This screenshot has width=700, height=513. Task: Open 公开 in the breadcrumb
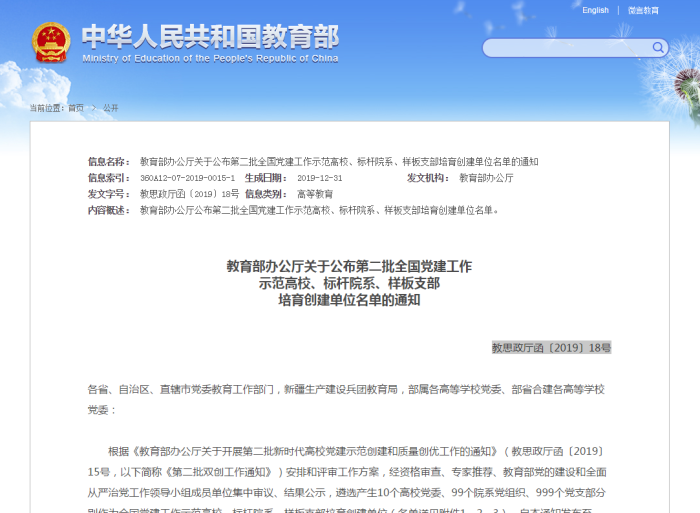coord(110,108)
